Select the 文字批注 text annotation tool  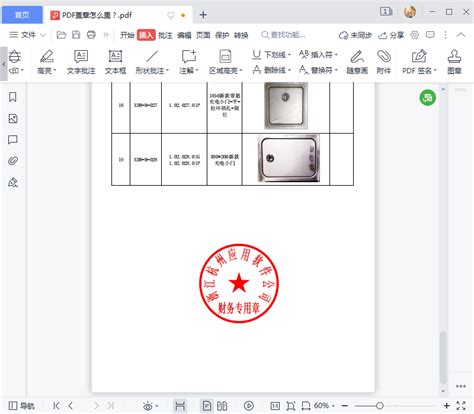(81, 62)
